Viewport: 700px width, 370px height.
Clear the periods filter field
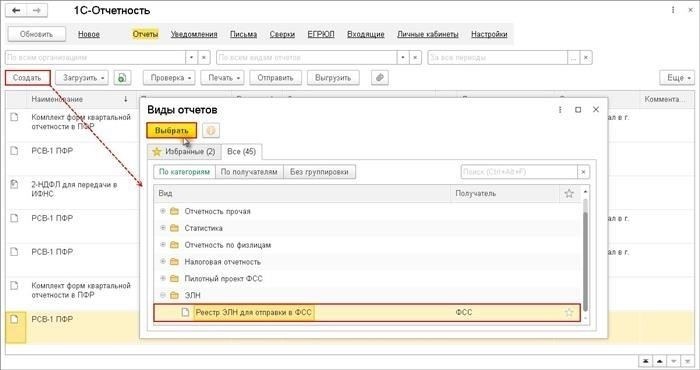point(586,58)
